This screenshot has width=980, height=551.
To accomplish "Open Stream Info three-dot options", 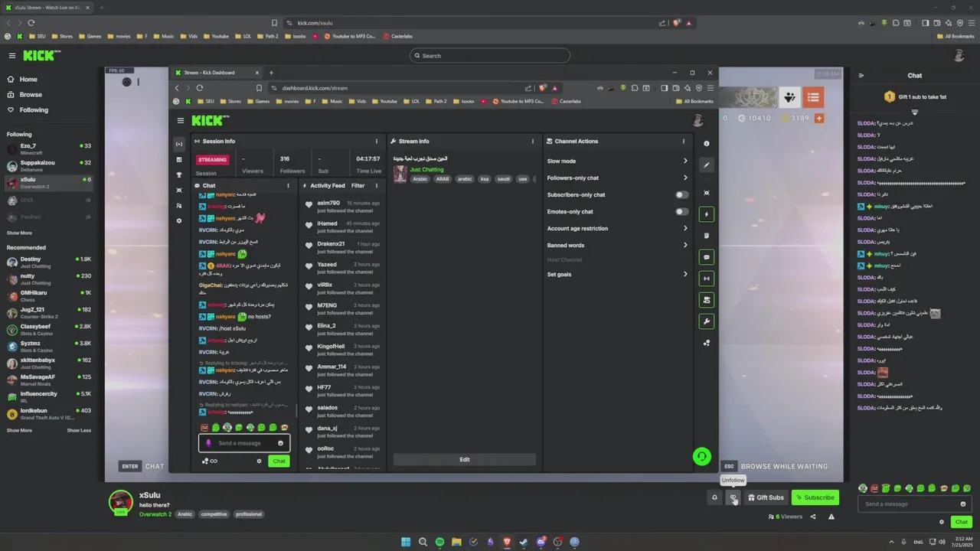I will (x=533, y=141).
